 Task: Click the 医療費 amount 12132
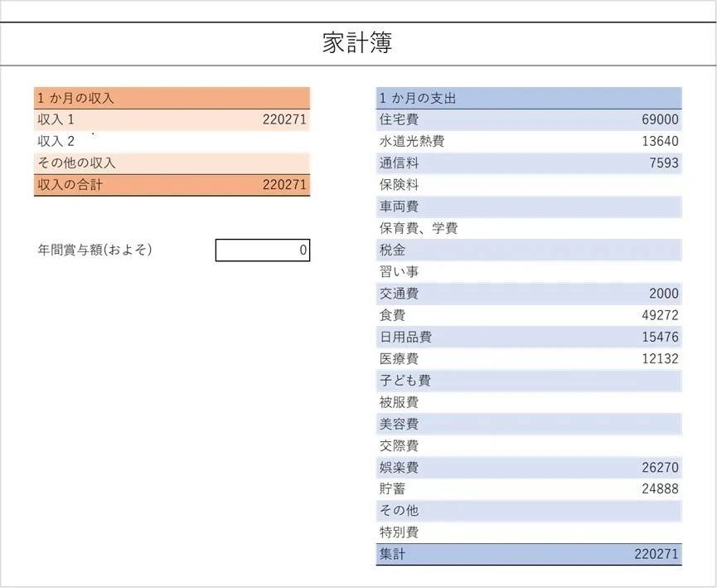click(x=660, y=358)
